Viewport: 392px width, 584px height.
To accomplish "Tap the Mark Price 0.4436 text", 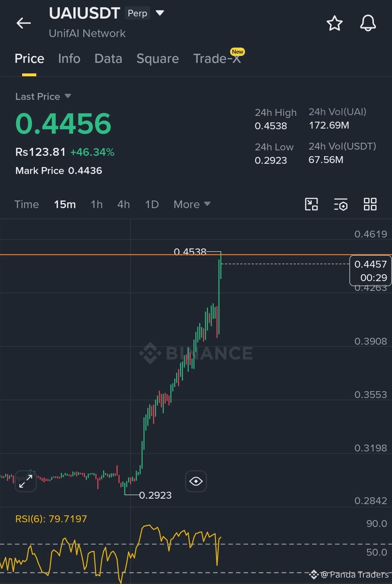I will [59, 171].
